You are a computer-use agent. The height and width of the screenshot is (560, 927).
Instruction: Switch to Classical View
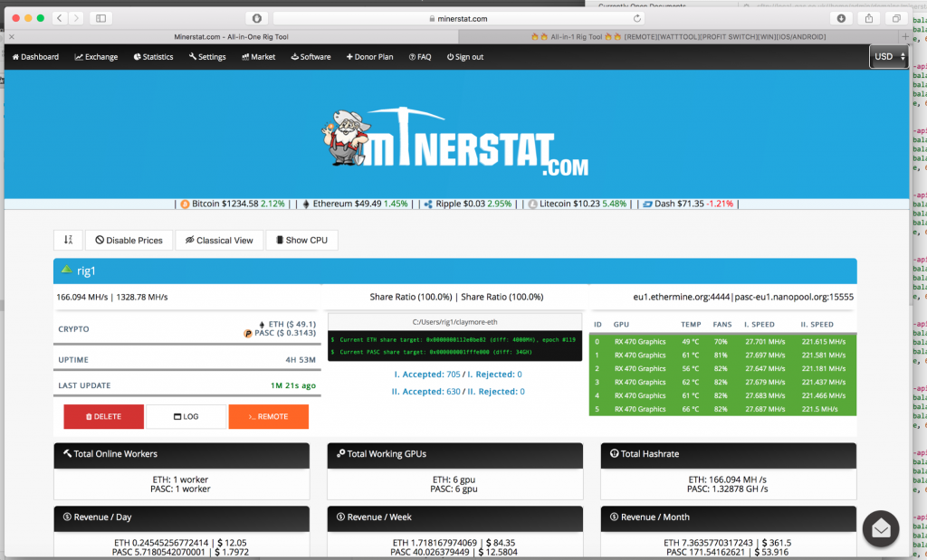[x=219, y=240]
